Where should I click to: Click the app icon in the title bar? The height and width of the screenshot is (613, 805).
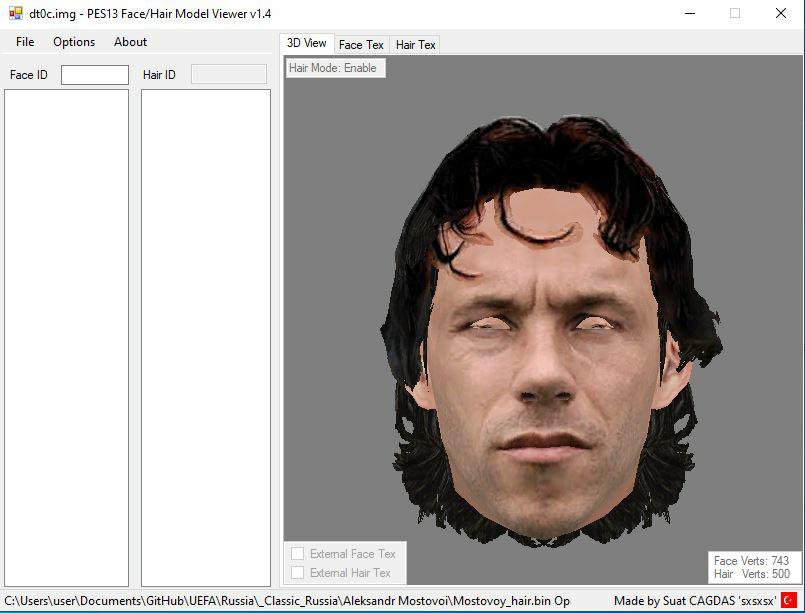click(16, 14)
